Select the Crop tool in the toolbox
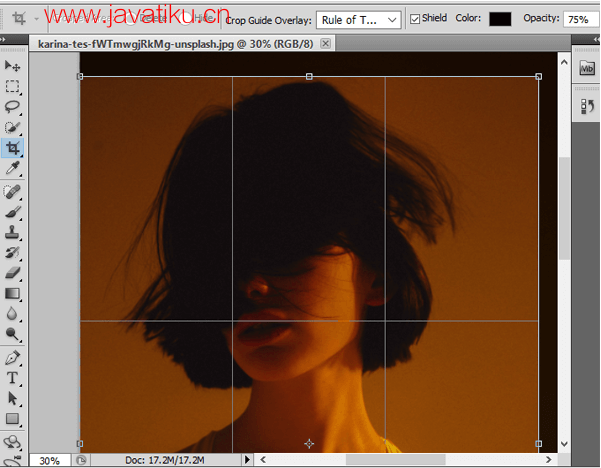 [13, 148]
